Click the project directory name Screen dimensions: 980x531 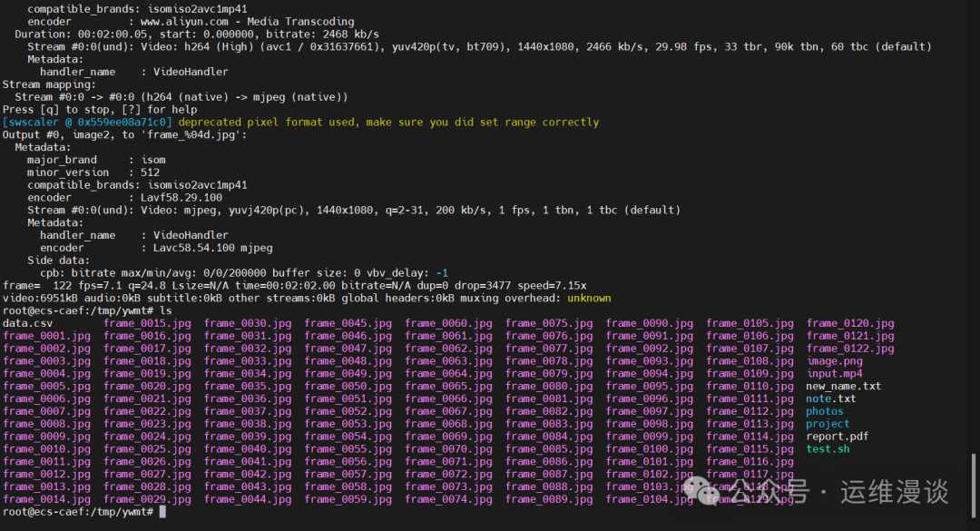(828, 424)
